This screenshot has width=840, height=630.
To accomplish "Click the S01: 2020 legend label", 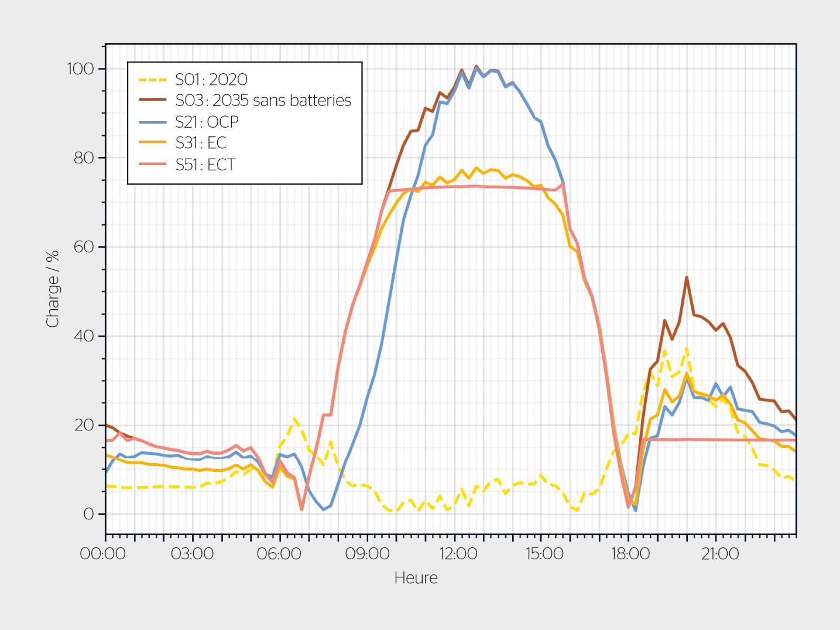I will click(x=211, y=80).
